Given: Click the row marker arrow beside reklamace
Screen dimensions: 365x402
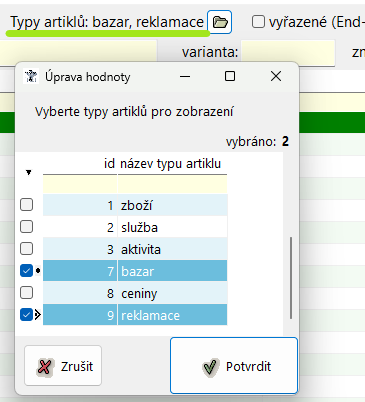Looking at the screenshot, I should (38, 315).
